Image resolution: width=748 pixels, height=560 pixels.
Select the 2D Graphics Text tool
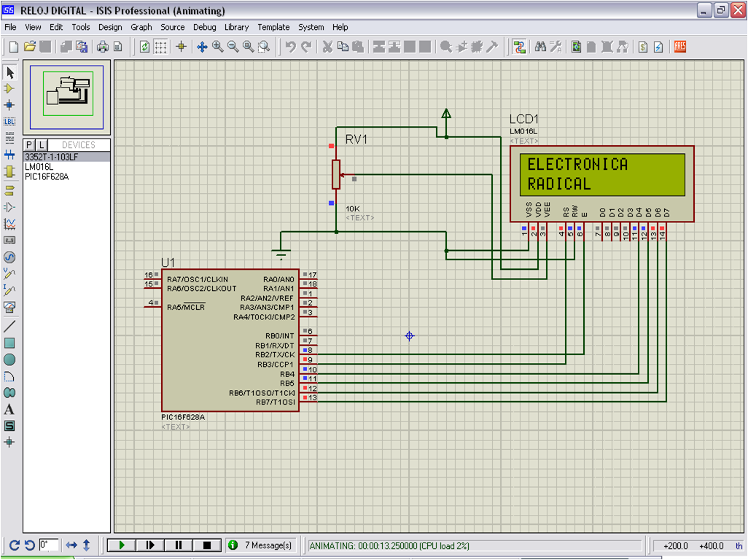point(9,409)
